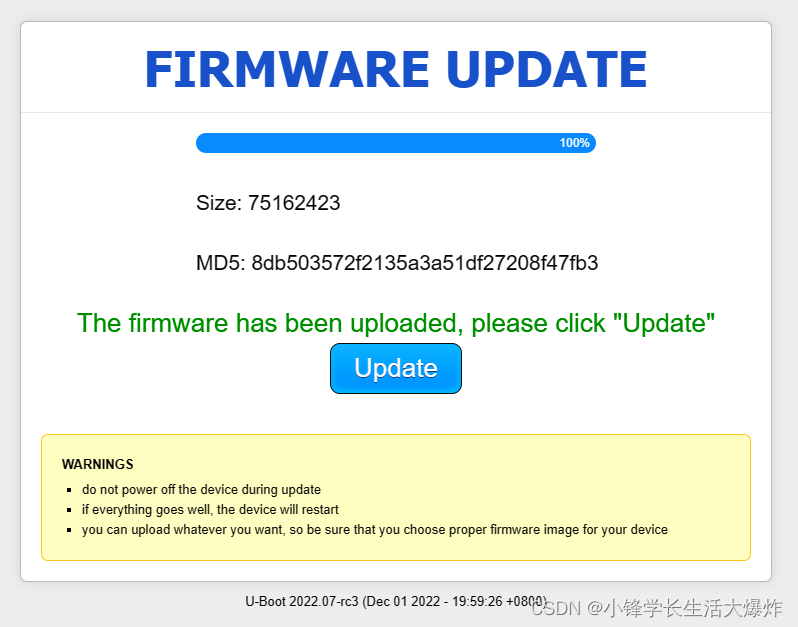The image size is (798, 627).
Task: Click the green firmware uploaded message
Action: pyautogui.click(x=395, y=323)
